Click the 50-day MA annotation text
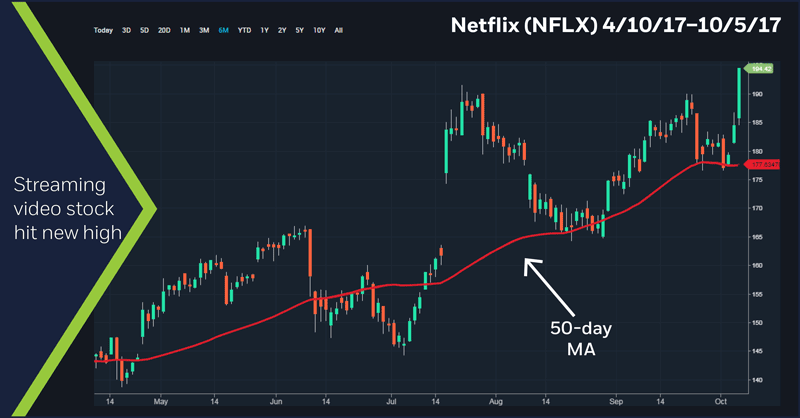Viewport: 800px width, 418px height. point(585,340)
